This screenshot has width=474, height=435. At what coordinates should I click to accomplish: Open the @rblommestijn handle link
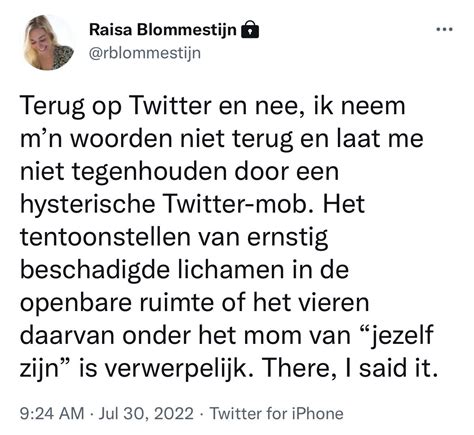click(145, 53)
